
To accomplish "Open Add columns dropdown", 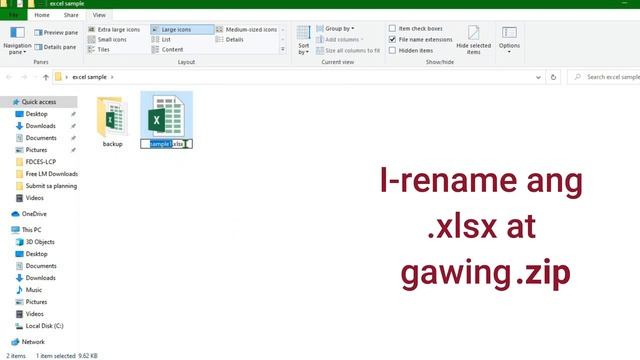I will pyautogui.click(x=340, y=40).
